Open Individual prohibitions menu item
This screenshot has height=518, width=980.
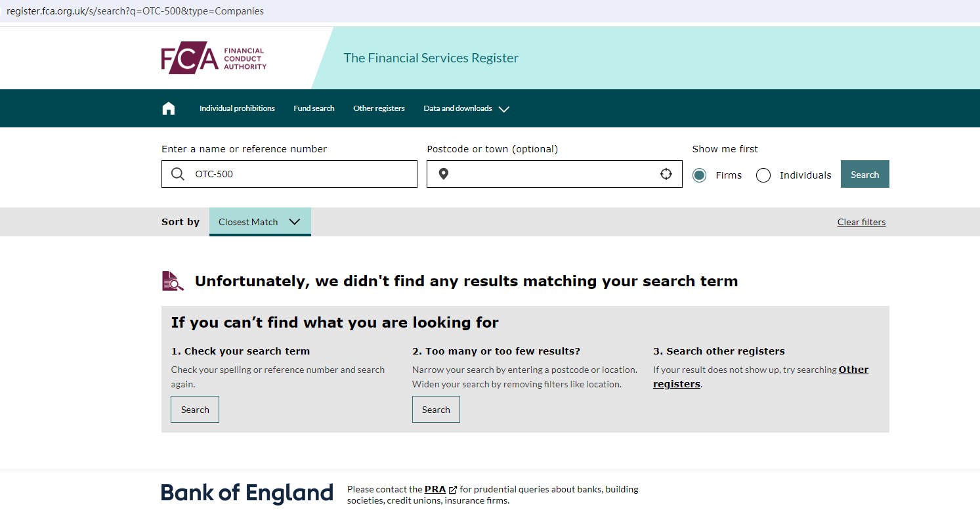pyautogui.click(x=237, y=108)
